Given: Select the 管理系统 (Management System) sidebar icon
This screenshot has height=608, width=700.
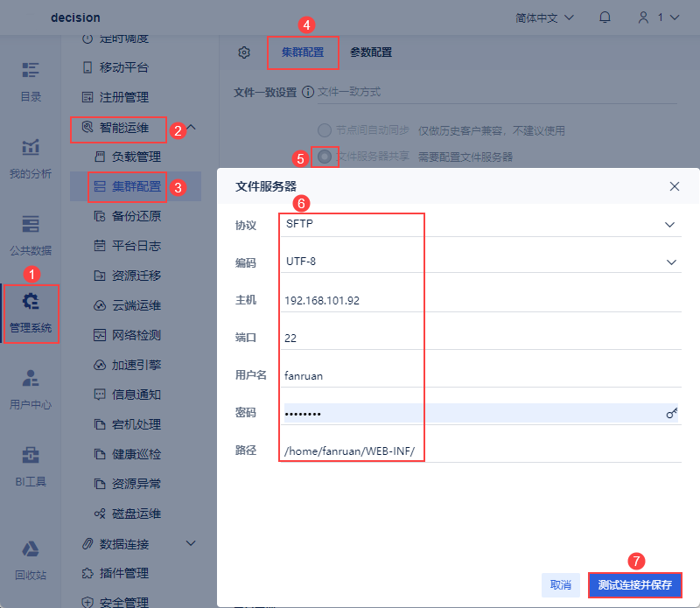Looking at the screenshot, I should click(x=31, y=312).
